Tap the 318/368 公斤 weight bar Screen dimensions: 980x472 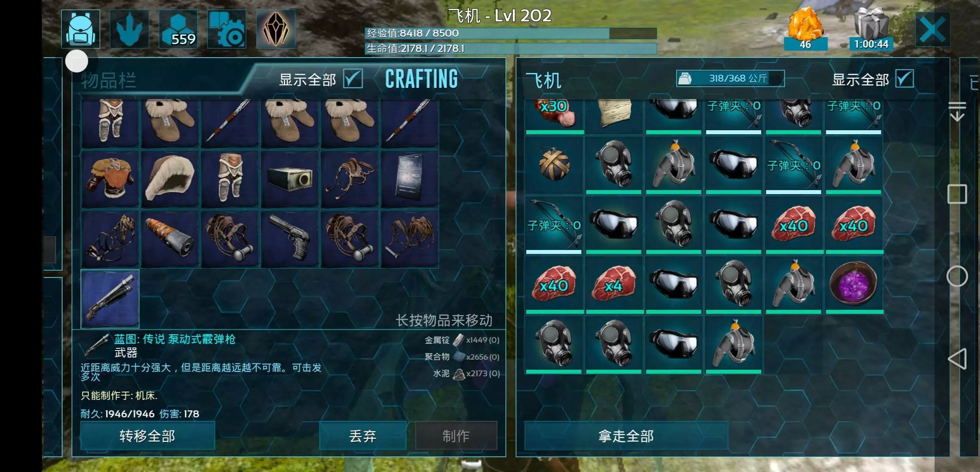pos(730,79)
